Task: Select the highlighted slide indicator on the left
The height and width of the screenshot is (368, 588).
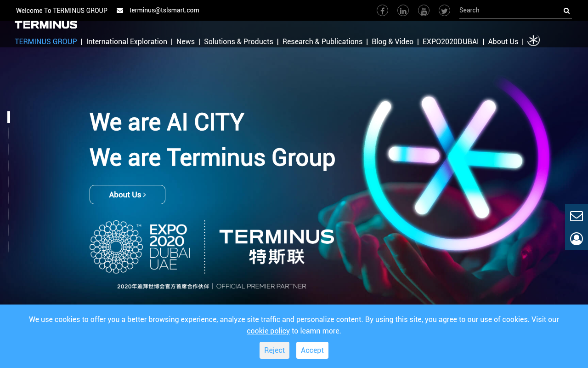Action: pyautogui.click(x=9, y=116)
